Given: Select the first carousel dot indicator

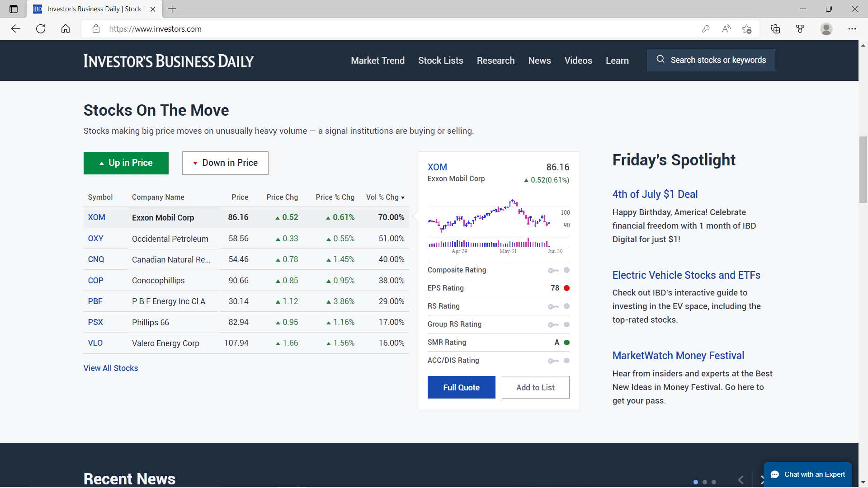Looking at the screenshot, I should [x=696, y=482].
